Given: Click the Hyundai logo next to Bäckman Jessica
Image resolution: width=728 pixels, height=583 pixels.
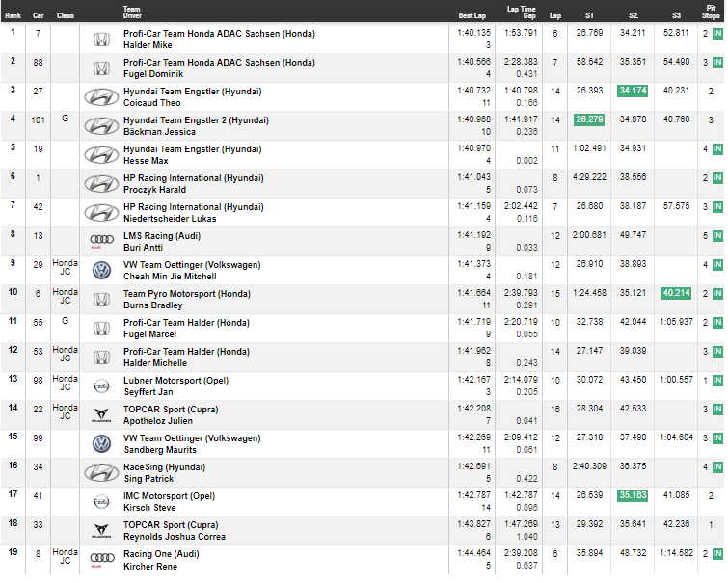Looking at the screenshot, I should point(101,126).
